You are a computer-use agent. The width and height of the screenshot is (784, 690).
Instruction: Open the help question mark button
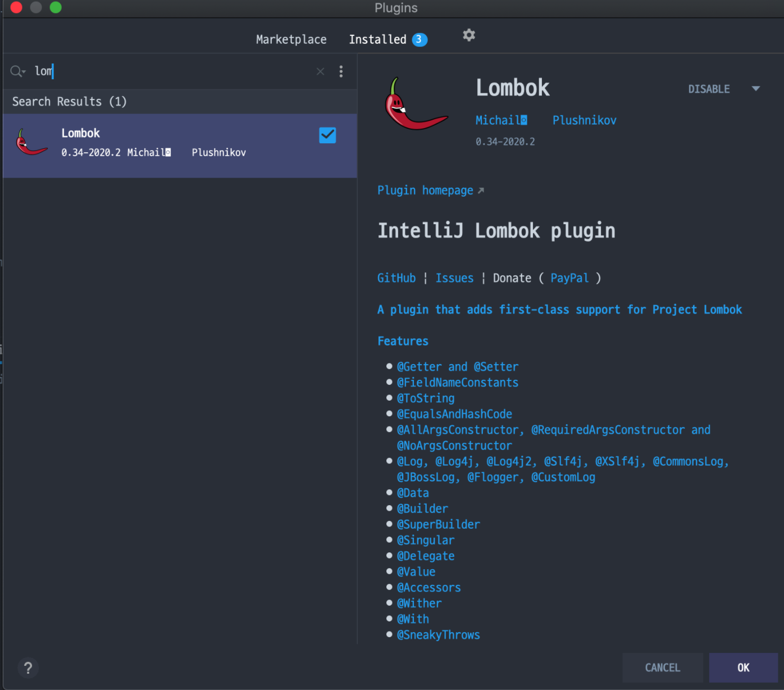click(28, 668)
